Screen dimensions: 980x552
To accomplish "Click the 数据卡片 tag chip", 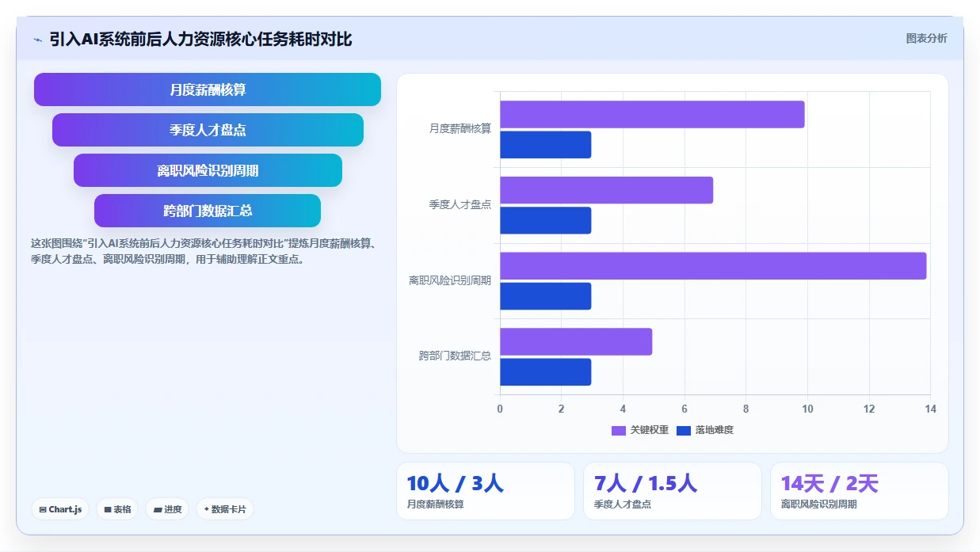I will (x=225, y=509).
